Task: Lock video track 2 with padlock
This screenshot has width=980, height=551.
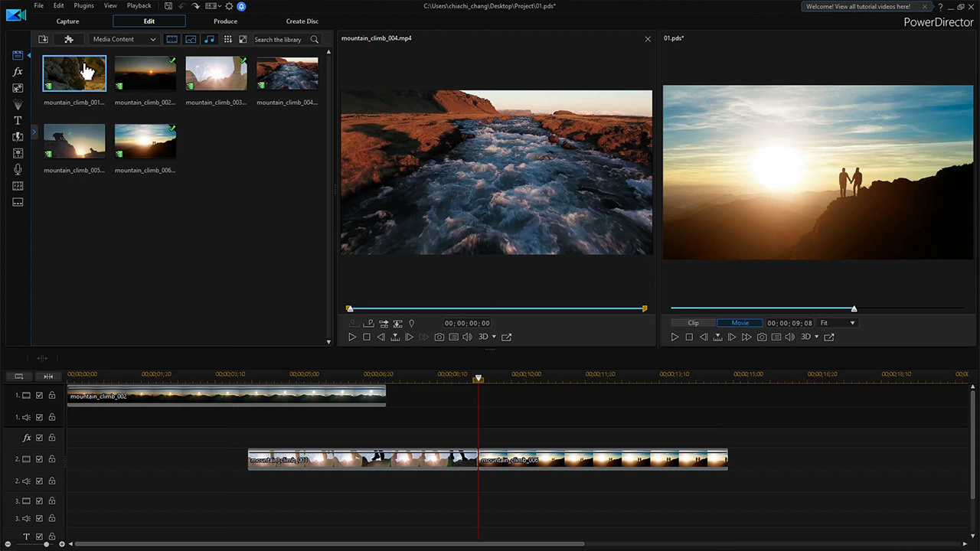Action: (52, 459)
